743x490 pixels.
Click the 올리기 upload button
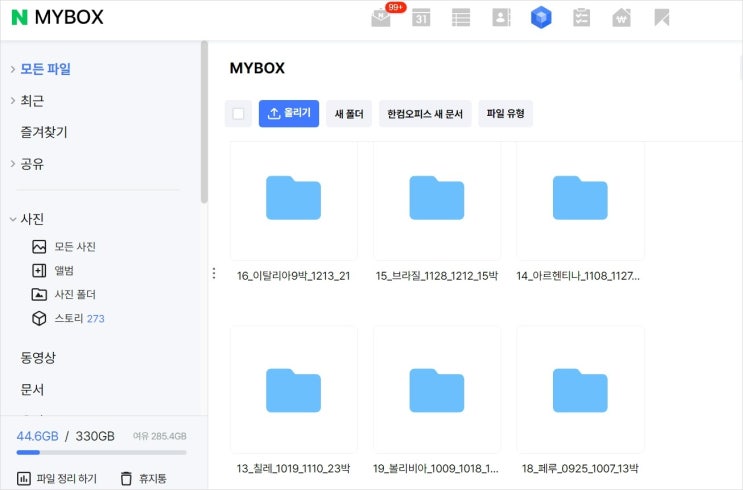click(x=289, y=114)
